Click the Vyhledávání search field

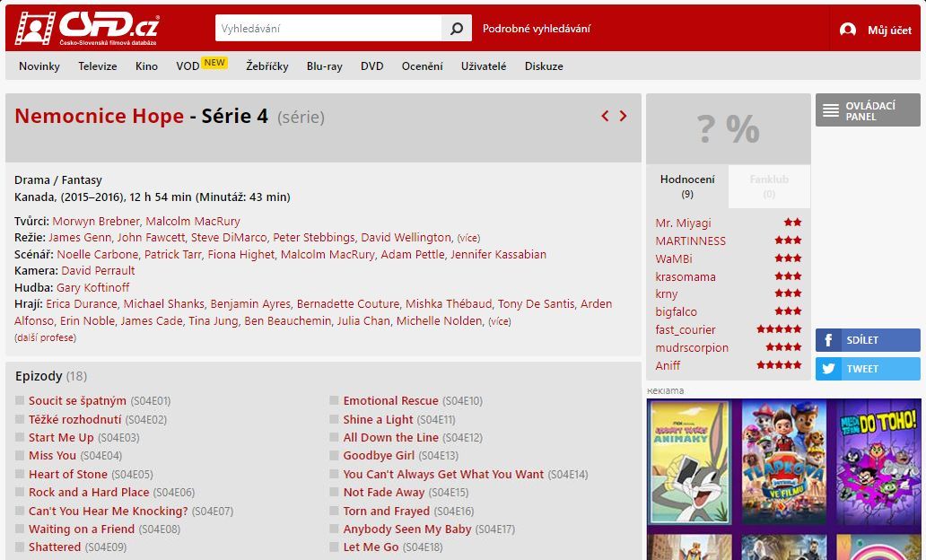(328, 29)
